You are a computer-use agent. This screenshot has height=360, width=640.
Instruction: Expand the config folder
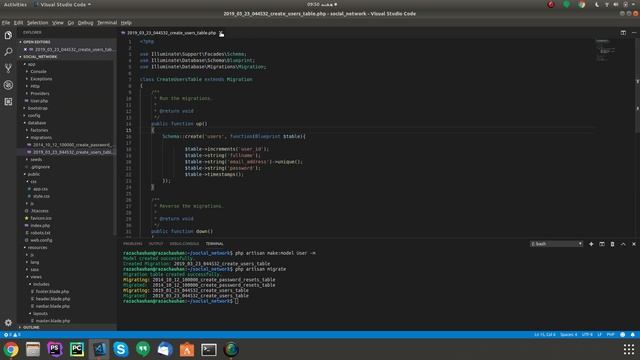pos(34,116)
